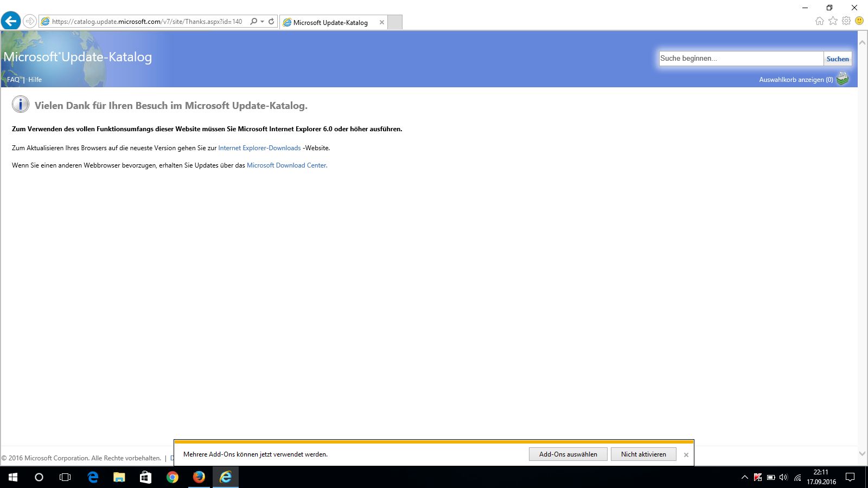Show hidden system tray icons chevron

tap(744, 478)
